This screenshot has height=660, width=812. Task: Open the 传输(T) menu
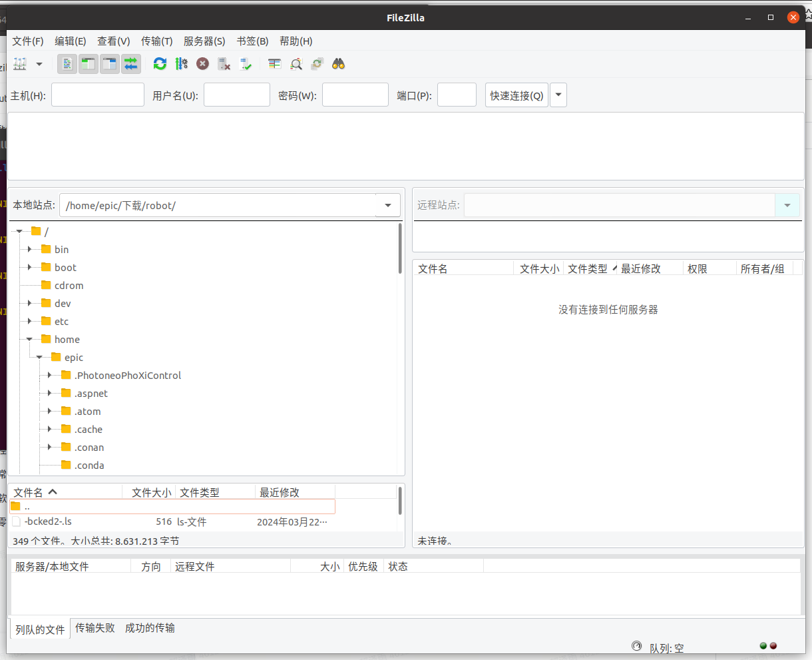pyautogui.click(x=156, y=41)
